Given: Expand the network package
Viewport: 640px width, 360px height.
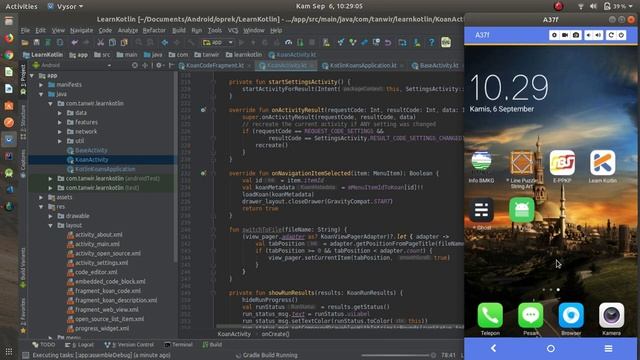Looking at the screenshot, I should [60, 132].
